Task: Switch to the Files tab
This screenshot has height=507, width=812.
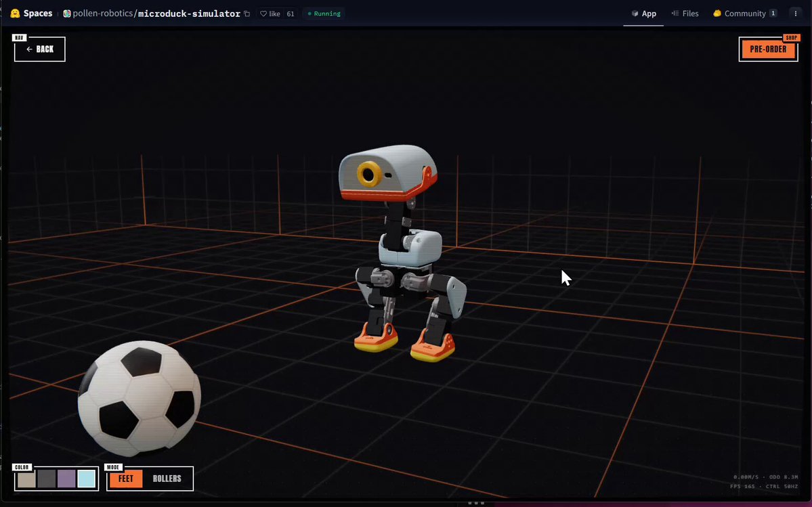Action: 685,14
